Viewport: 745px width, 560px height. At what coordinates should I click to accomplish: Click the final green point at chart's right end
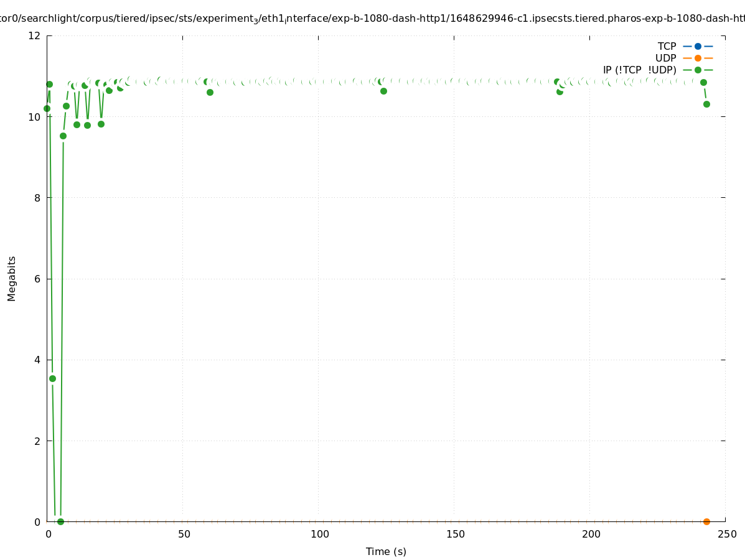tap(706, 104)
